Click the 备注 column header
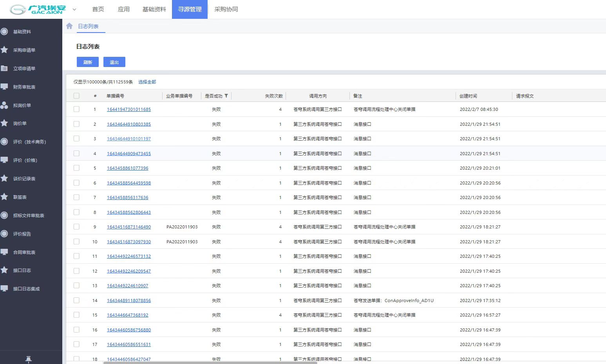Screen dimensions: 606x364 pyautogui.click(x=358, y=96)
